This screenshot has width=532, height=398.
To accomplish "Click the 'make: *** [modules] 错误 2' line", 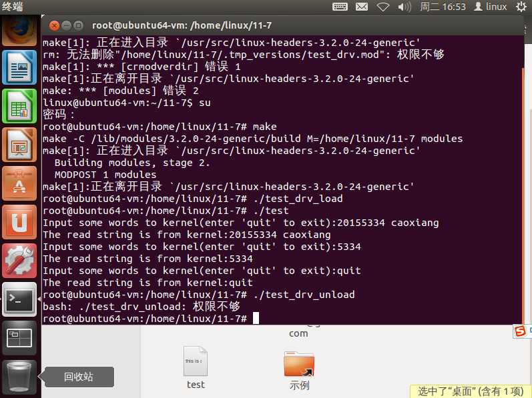I will pos(120,91).
